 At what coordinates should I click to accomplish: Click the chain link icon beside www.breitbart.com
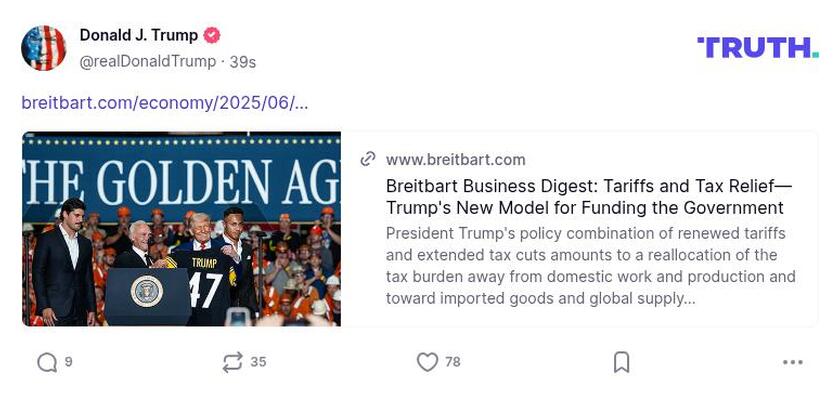368,159
